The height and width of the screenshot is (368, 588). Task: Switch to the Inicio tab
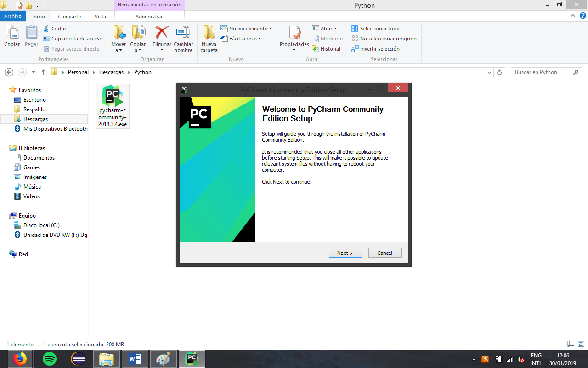pyautogui.click(x=39, y=16)
